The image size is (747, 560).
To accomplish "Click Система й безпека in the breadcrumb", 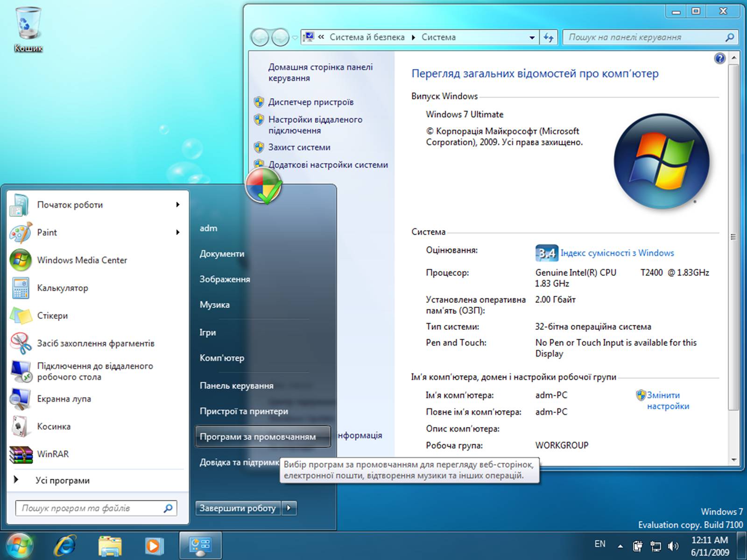I will point(367,37).
